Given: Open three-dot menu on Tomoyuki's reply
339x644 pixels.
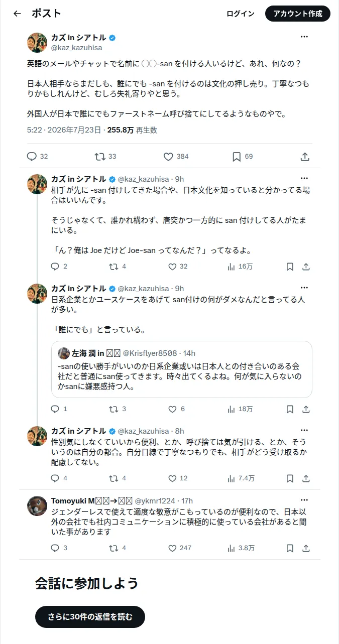Looking at the screenshot, I should click(304, 500).
